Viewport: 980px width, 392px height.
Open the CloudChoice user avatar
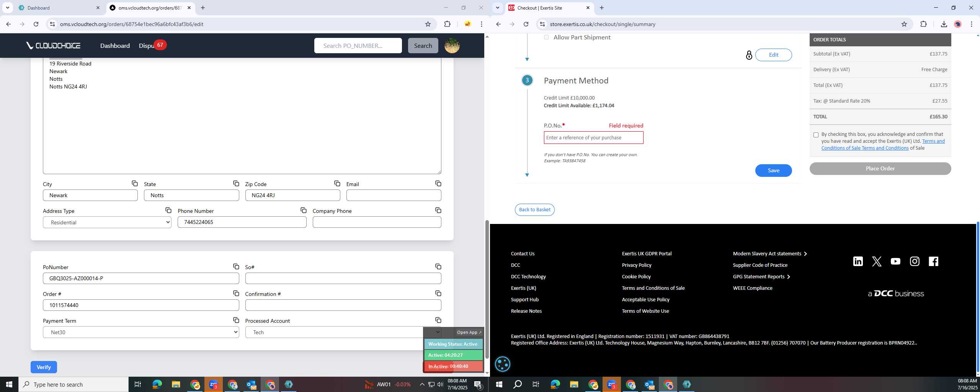(452, 46)
